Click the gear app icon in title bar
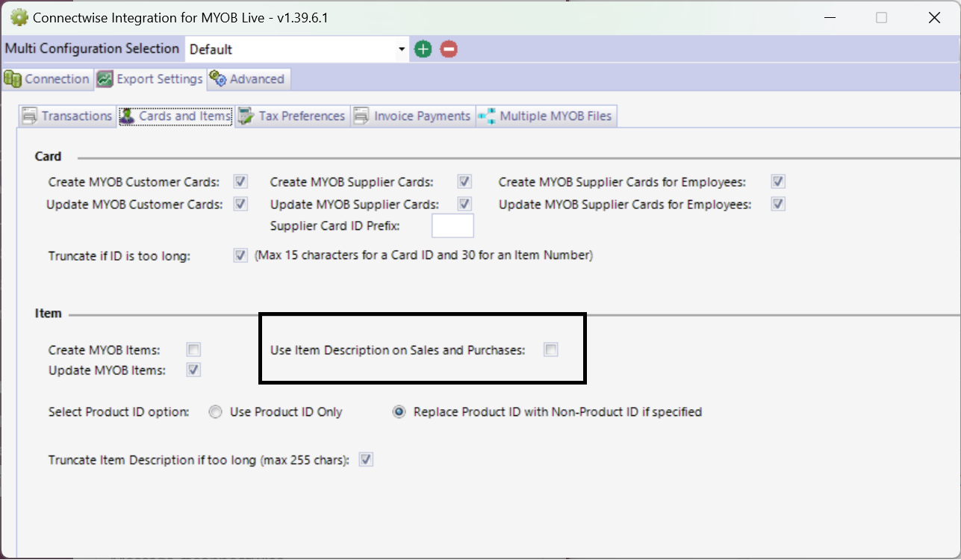The height and width of the screenshot is (560, 961). (19, 17)
